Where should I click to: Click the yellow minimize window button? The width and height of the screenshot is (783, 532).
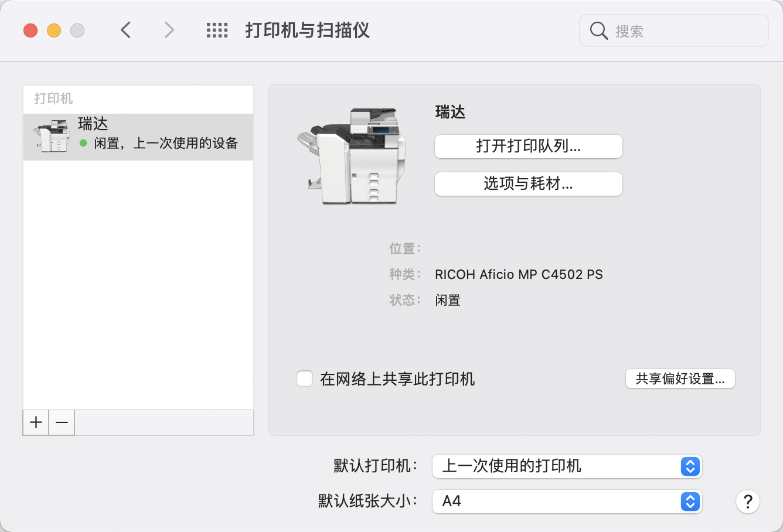click(x=54, y=30)
